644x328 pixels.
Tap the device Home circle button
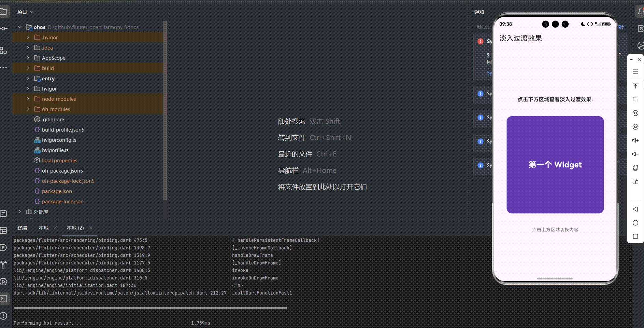point(635,223)
